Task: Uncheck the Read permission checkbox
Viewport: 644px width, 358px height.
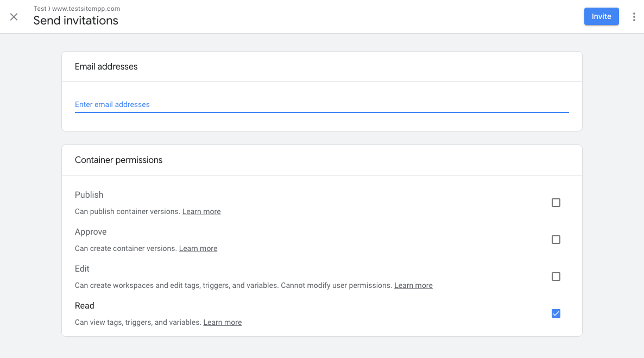Action: 555,313
